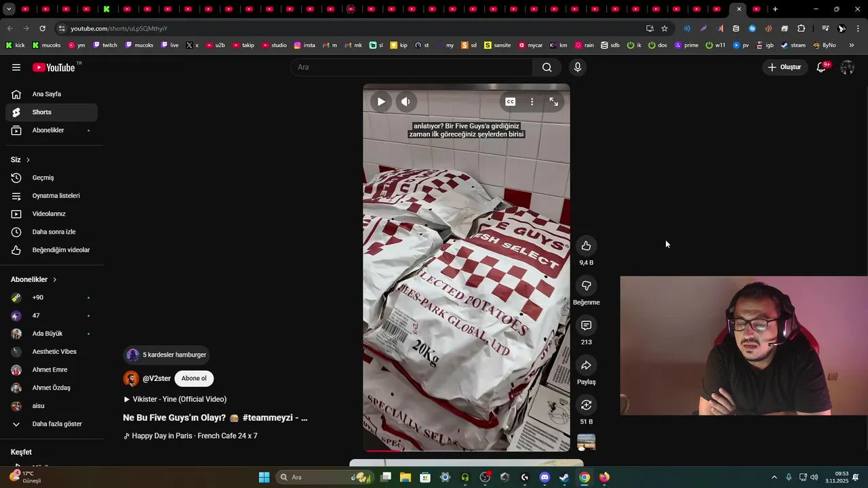Open Geçmiş history

pyautogui.click(x=52, y=178)
